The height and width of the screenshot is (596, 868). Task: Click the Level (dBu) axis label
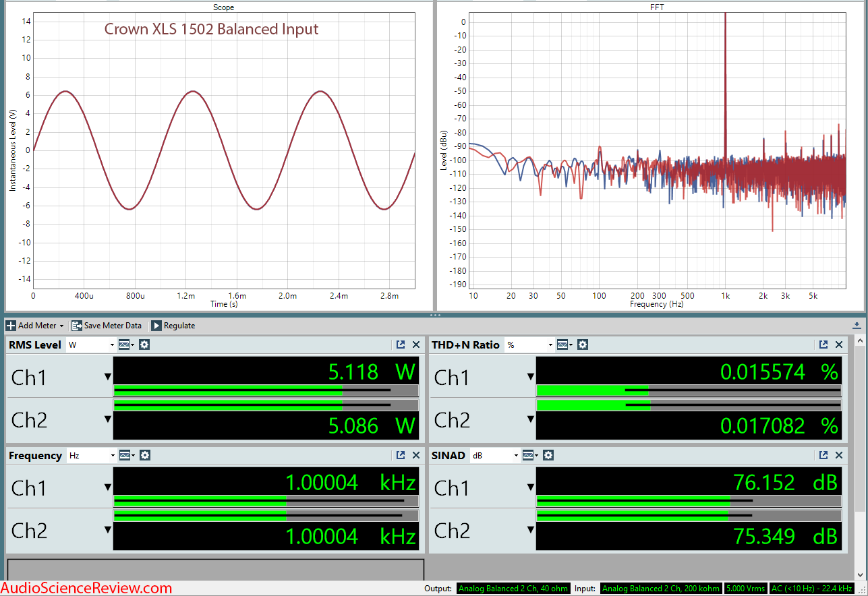pos(444,151)
